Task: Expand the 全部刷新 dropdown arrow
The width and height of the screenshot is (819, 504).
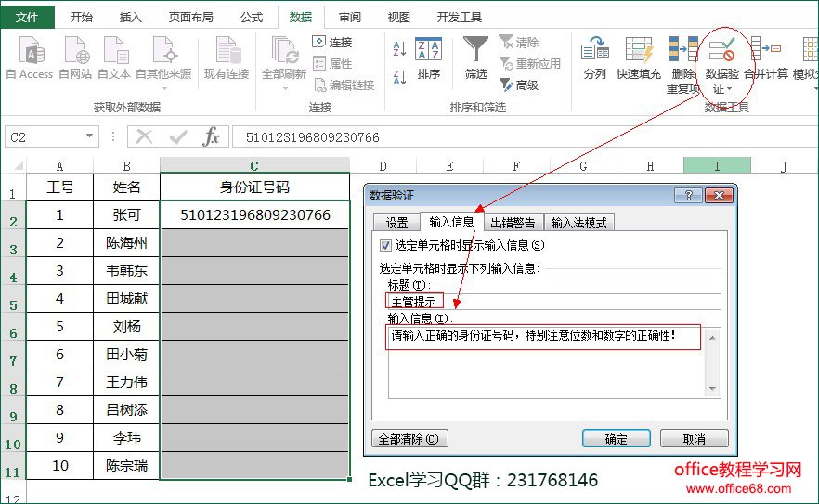Action: point(285,89)
